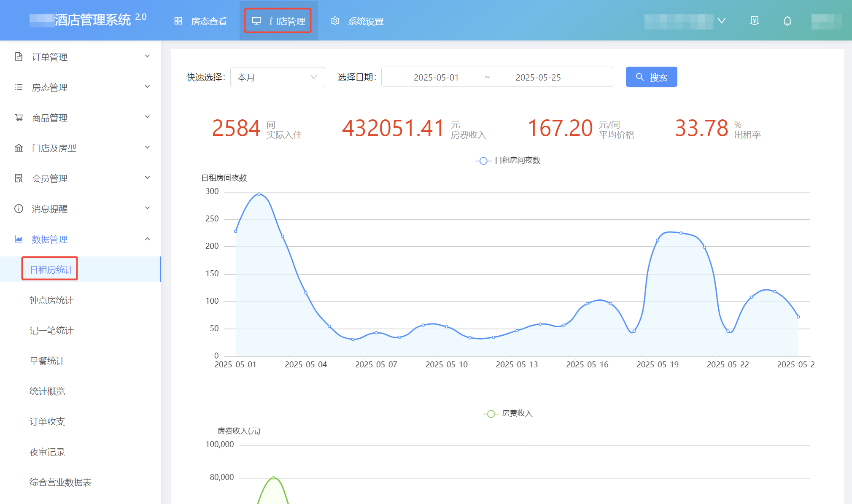
Task: Click the 2025-05-04 axis label
Action: point(306,364)
